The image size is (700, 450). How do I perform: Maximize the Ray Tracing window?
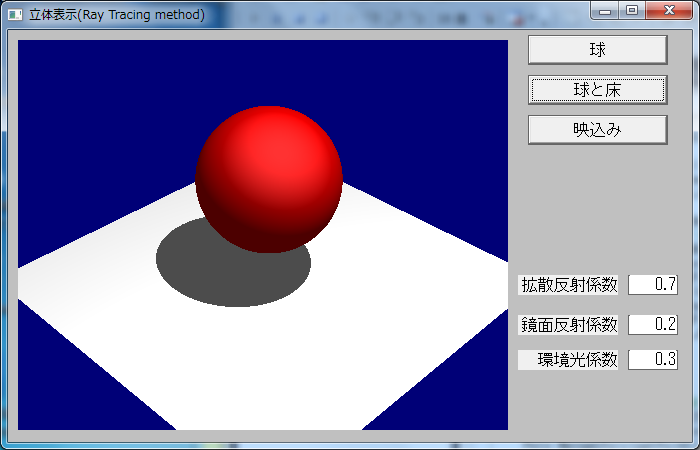[x=631, y=11]
